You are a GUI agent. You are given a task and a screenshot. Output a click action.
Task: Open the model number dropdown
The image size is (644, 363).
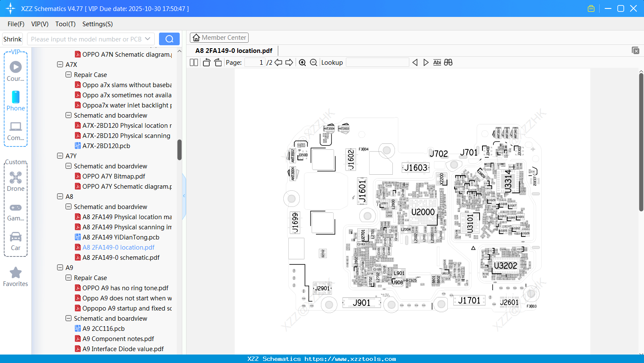[x=148, y=39]
